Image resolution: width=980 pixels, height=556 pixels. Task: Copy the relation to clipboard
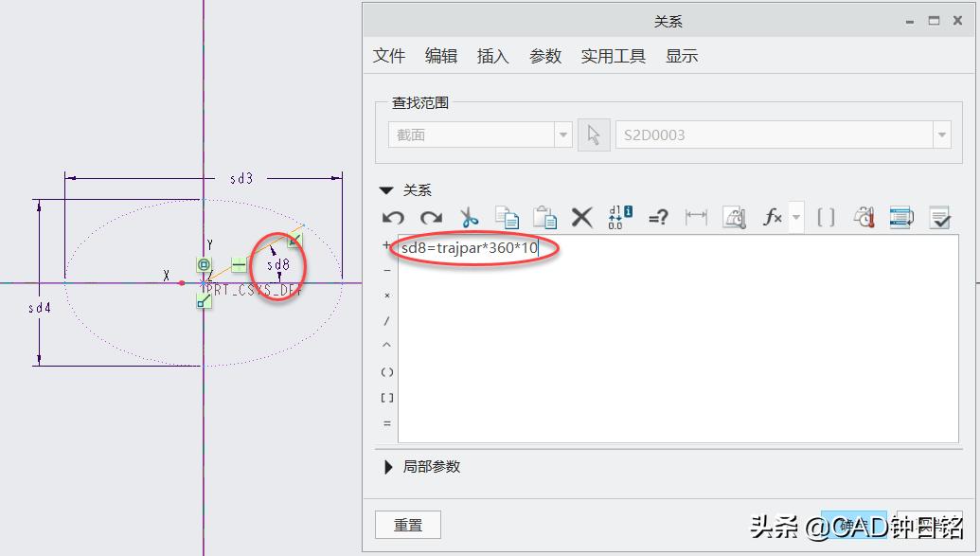509,218
